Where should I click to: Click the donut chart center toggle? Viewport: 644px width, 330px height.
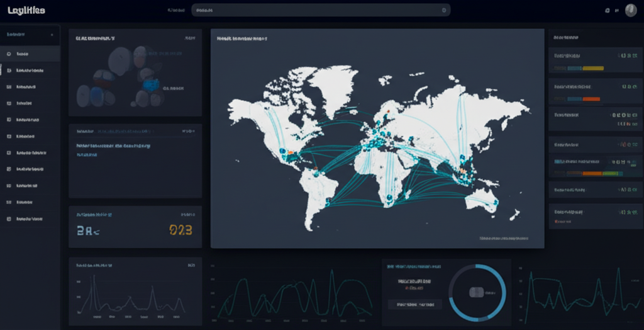477,292
